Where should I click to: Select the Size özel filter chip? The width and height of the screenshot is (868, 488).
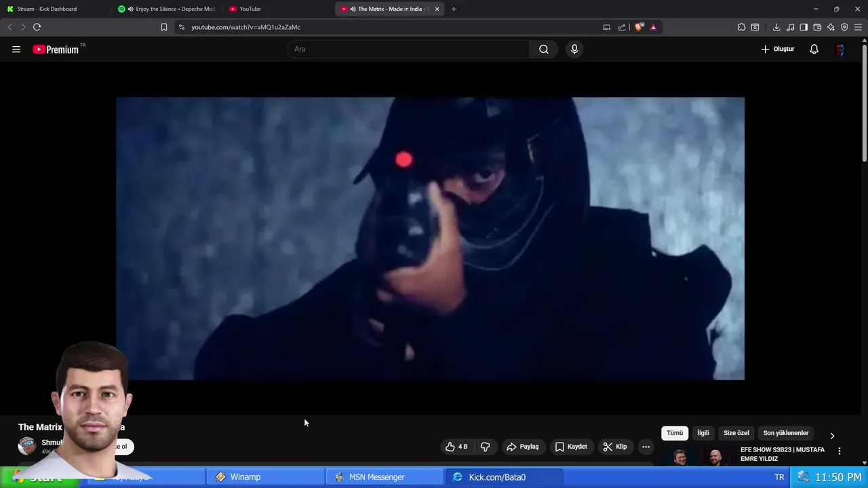coord(736,433)
